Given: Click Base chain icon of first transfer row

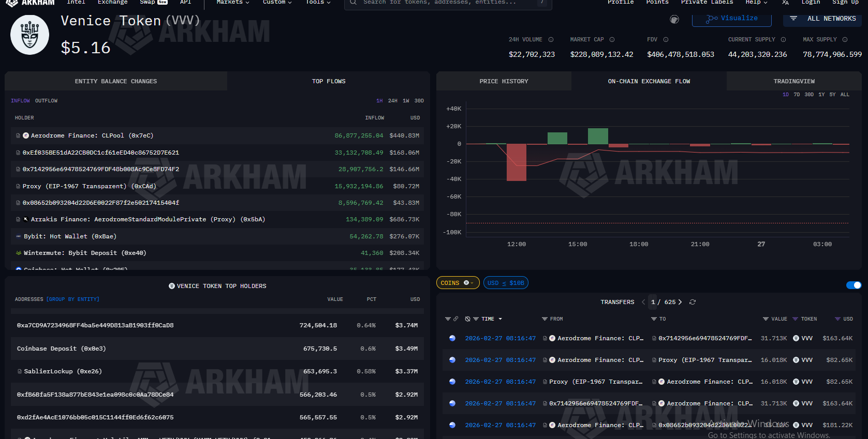Looking at the screenshot, I should [x=452, y=338].
